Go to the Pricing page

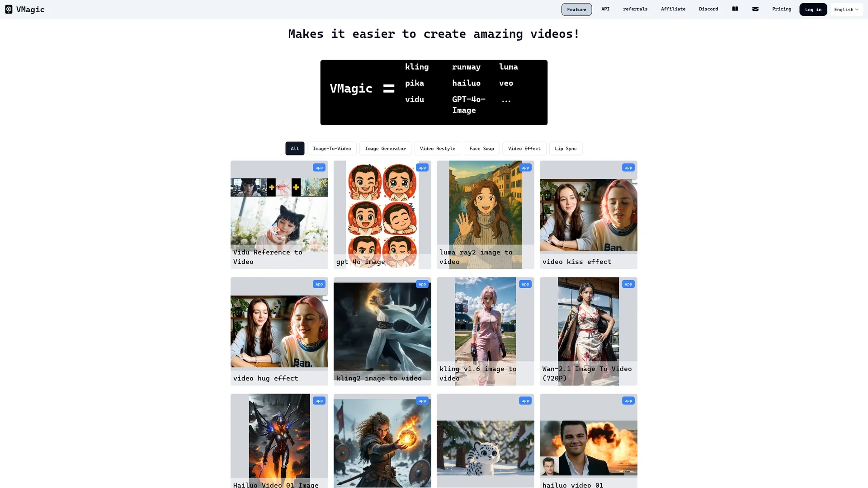coord(782,9)
